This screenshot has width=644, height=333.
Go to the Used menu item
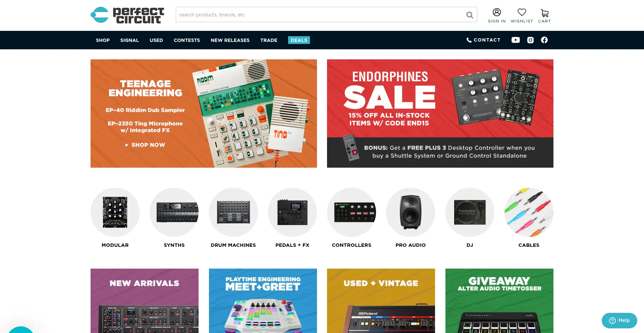(x=156, y=40)
